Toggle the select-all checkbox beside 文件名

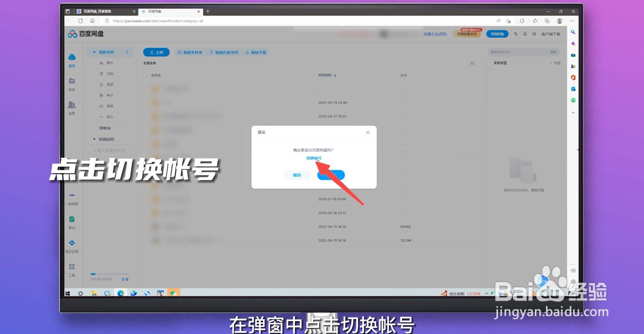click(145, 75)
